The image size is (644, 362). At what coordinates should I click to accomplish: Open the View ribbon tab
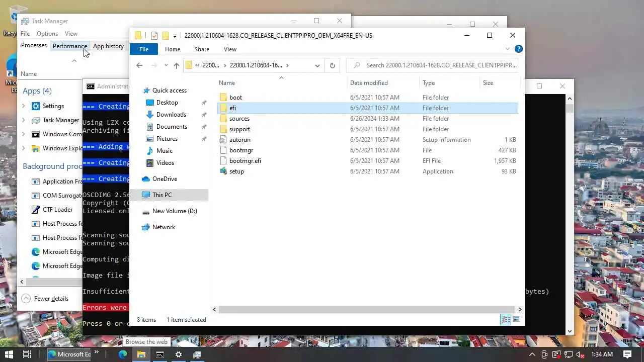click(x=230, y=49)
